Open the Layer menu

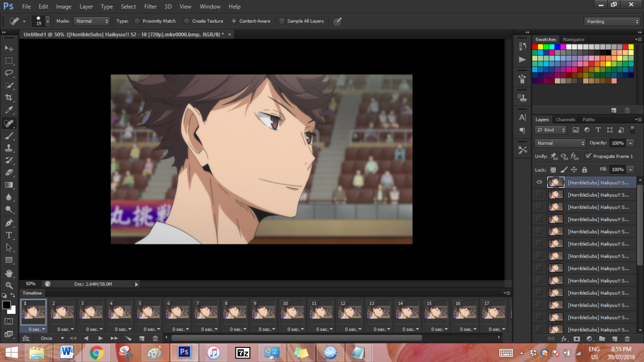tap(86, 7)
